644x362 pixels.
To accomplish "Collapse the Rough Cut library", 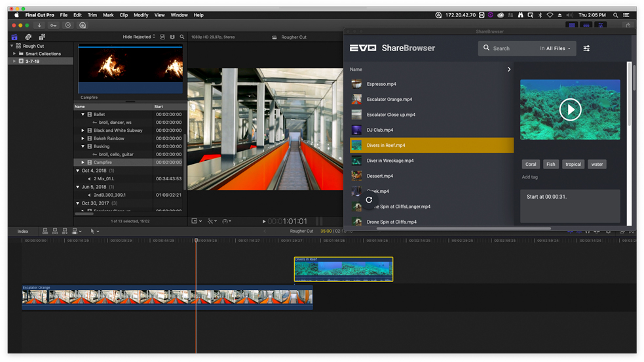I will 12,46.
